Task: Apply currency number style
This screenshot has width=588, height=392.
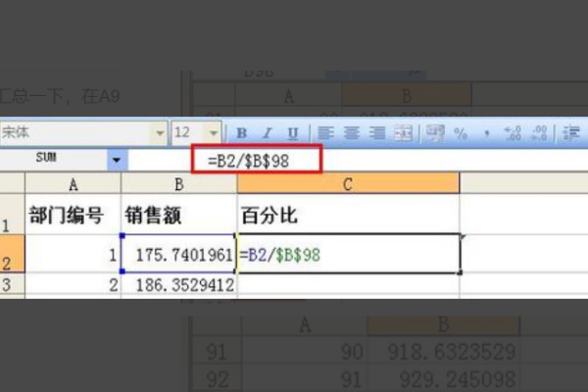Action: coord(435,133)
